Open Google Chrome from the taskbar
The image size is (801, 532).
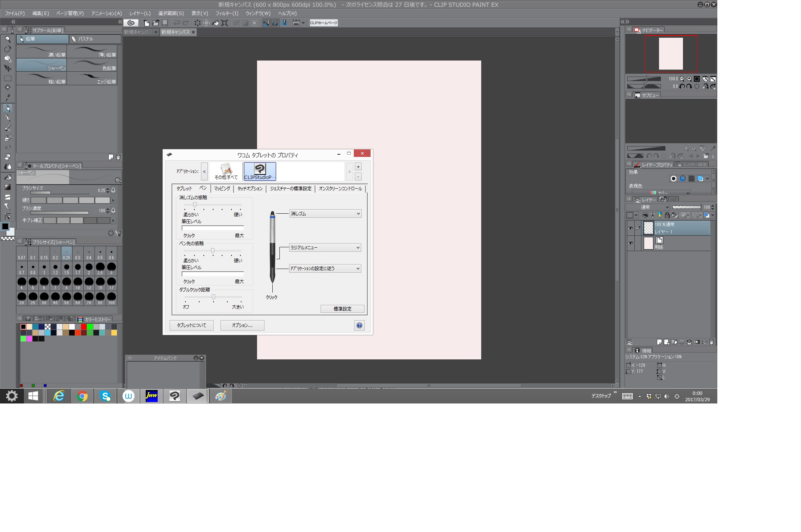[x=82, y=396]
